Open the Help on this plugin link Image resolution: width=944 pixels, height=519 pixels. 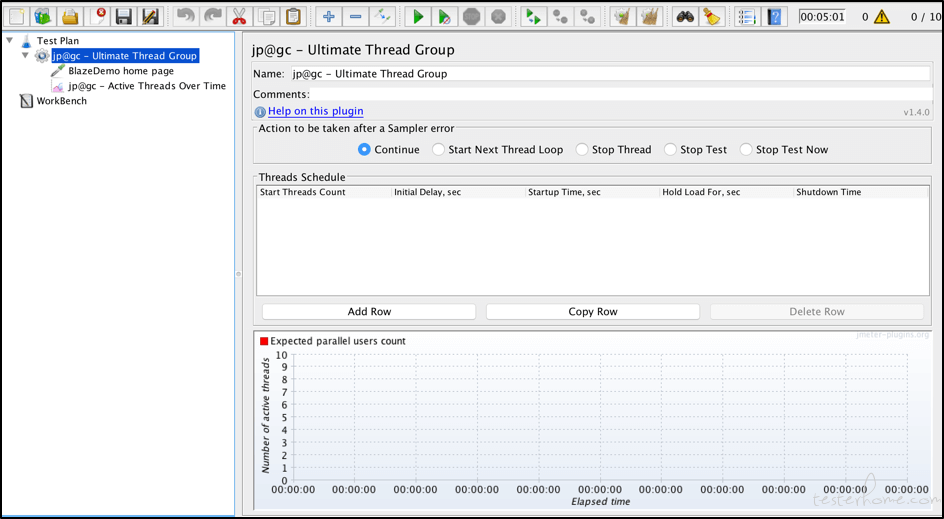pos(315,112)
